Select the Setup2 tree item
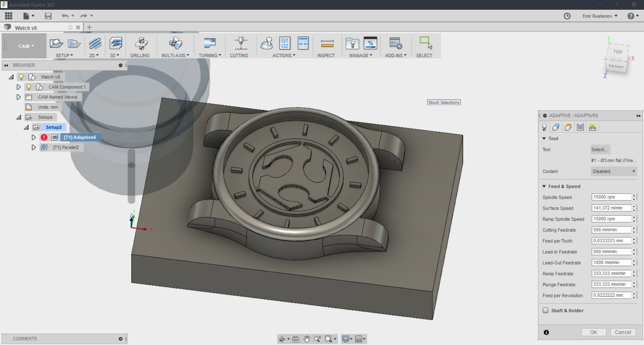Screen dimensions: 644x345 coord(54,127)
